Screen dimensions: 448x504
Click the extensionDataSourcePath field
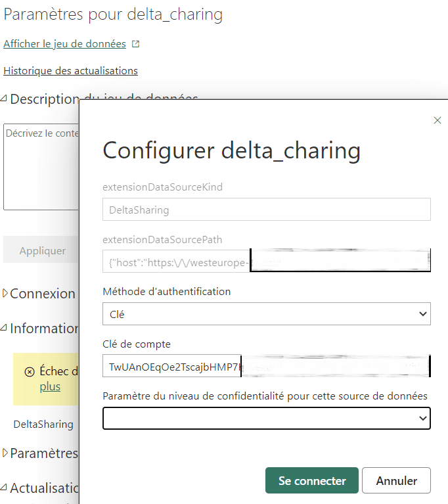267,261
